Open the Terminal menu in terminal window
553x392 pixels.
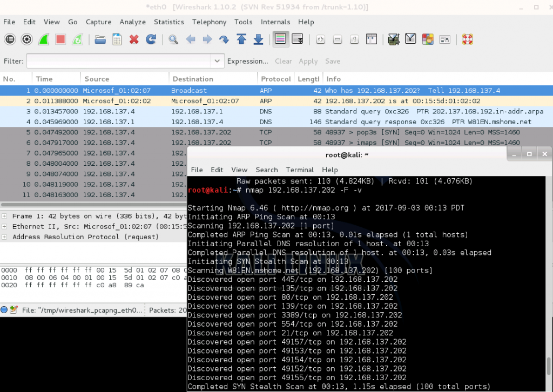pos(300,170)
